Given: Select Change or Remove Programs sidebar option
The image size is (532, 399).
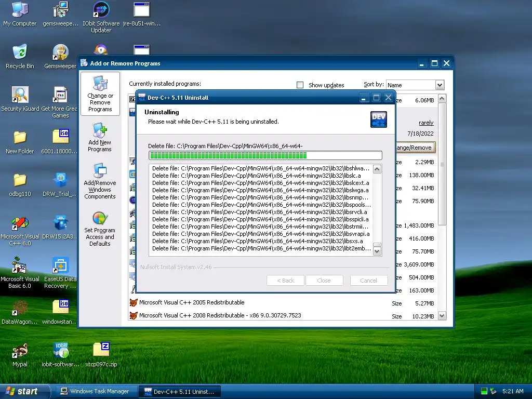Looking at the screenshot, I should click(x=100, y=94).
